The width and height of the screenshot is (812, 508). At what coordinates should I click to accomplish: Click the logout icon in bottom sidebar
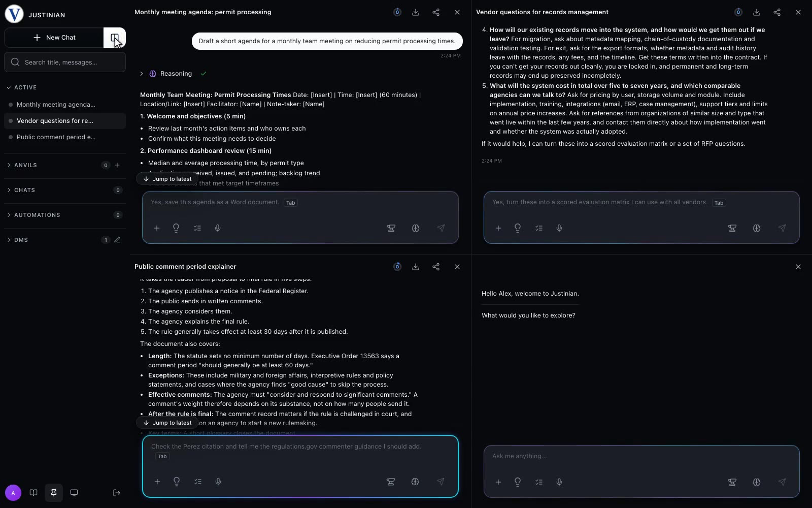tap(117, 493)
